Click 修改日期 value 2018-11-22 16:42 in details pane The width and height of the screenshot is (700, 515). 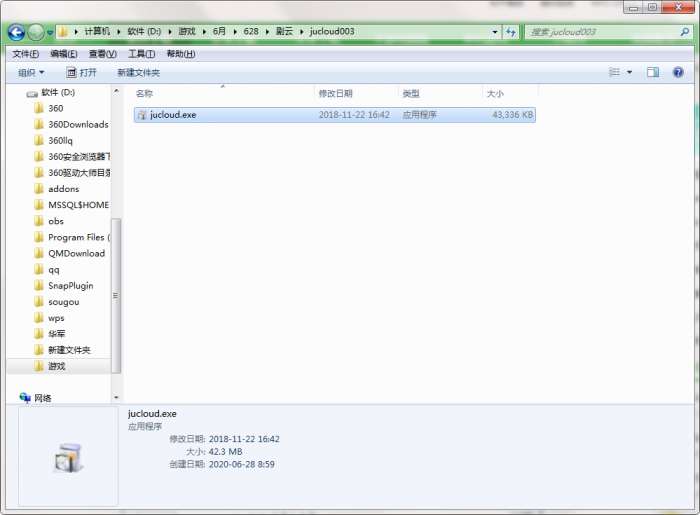244,439
